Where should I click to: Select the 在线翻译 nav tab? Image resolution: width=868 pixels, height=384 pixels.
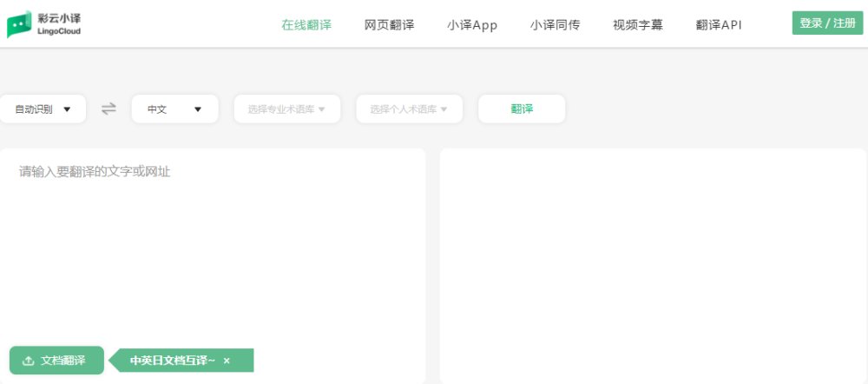(306, 25)
